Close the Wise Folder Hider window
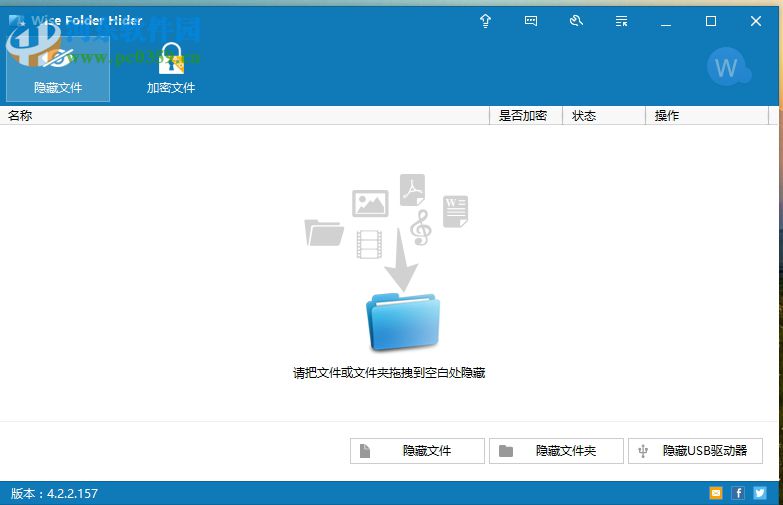This screenshot has width=783, height=505. 756,21
